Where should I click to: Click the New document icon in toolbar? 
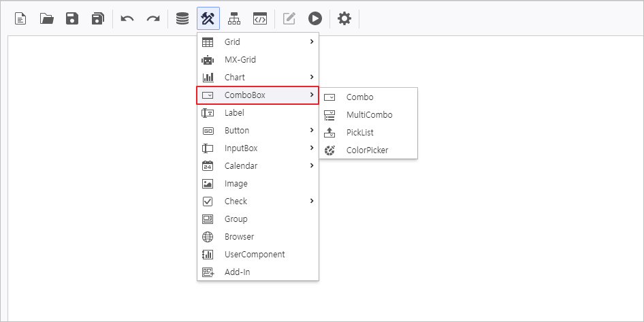tap(20, 19)
